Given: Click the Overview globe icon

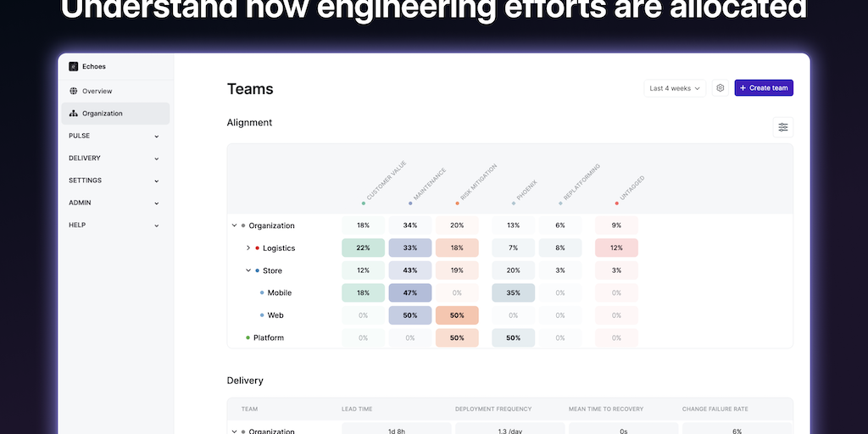Looking at the screenshot, I should click(74, 91).
